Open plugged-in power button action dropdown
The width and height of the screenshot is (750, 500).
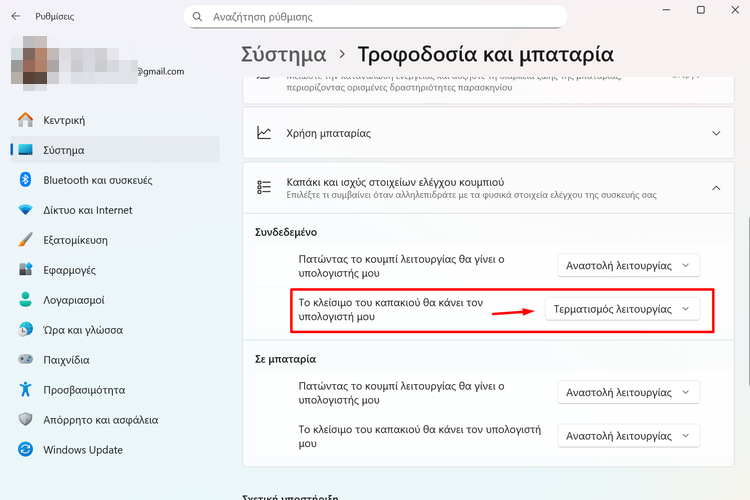(629, 266)
